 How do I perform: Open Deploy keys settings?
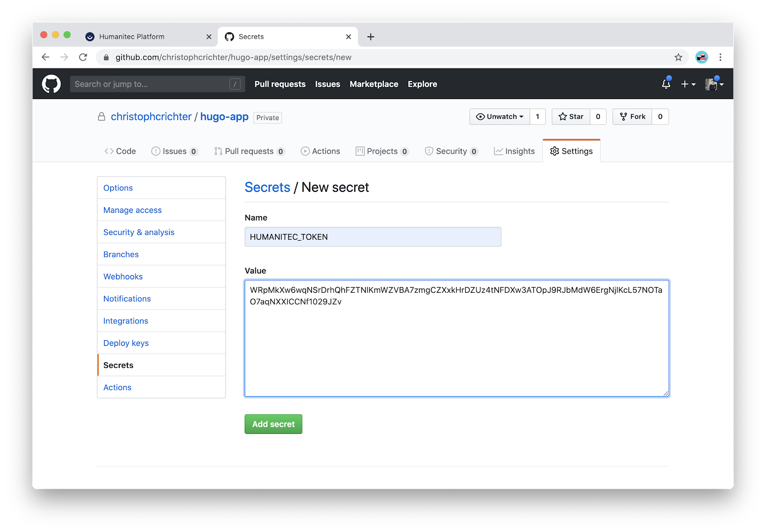tap(161, 343)
